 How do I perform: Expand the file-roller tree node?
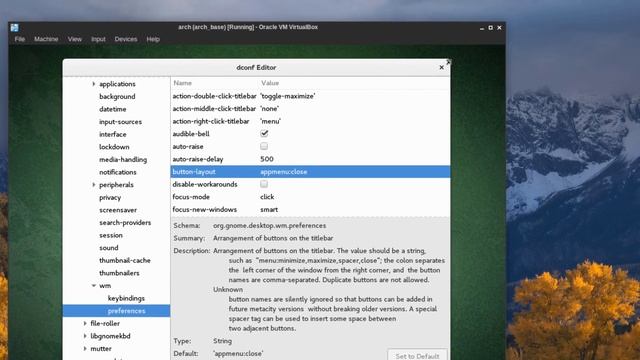click(x=85, y=323)
